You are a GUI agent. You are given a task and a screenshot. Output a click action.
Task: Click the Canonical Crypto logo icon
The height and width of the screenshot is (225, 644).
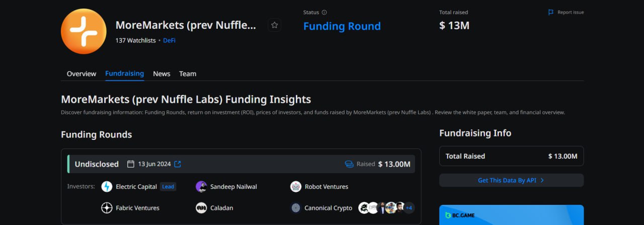pyautogui.click(x=296, y=208)
